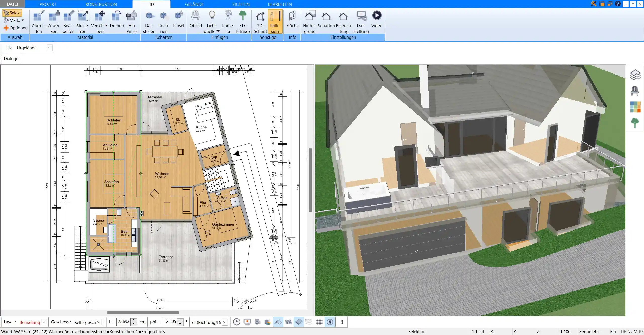The image size is (644, 335).
Task: Toggle terrain contour display in bottom toolbar
Action: click(x=309, y=322)
